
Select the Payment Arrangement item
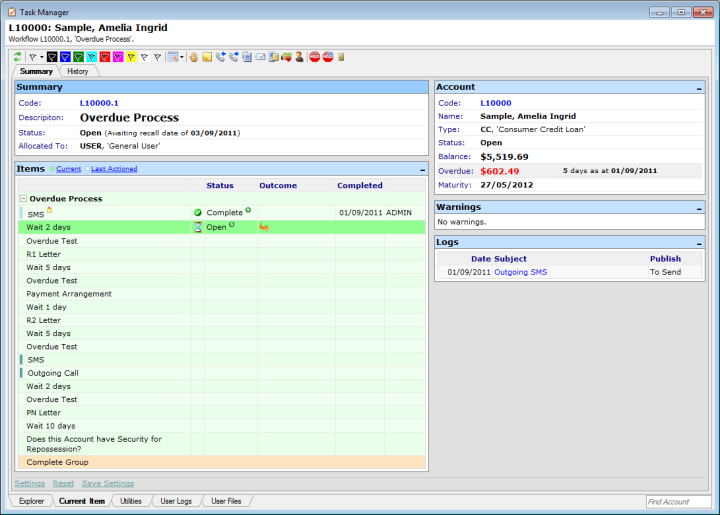click(69, 294)
